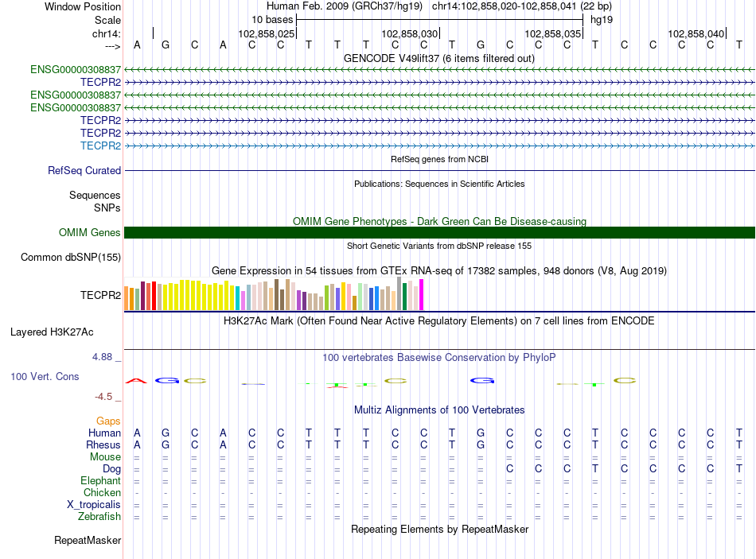Viewport: 756px width, 559px height.
Task: Click the Layered H3K27Ac track label
Action: click(52, 332)
